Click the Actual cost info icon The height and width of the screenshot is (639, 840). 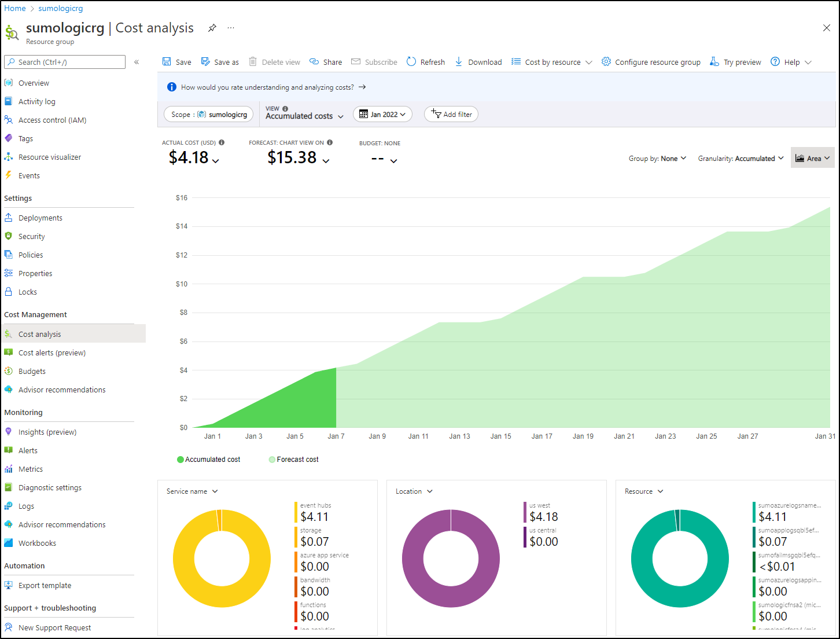[222, 142]
